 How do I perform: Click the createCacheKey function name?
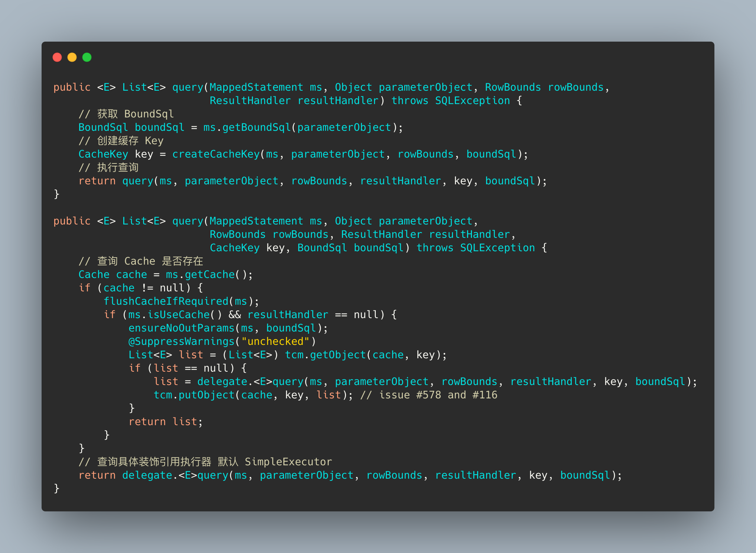click(x=216, y=154)
